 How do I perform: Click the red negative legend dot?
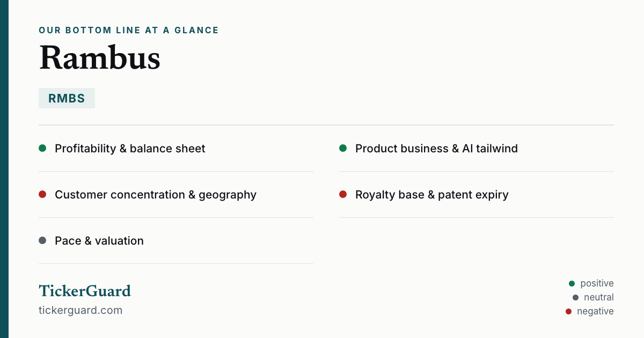click(x=568, y=311)
